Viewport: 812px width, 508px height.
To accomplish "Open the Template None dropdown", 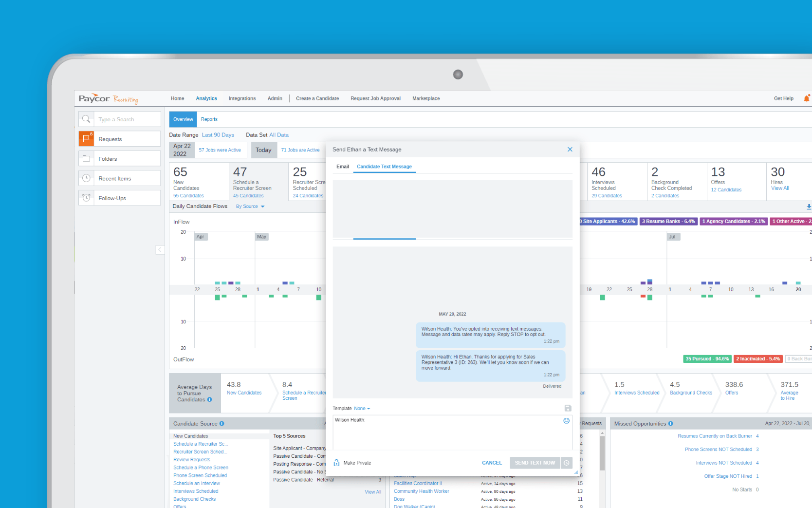I will point(362,409).
